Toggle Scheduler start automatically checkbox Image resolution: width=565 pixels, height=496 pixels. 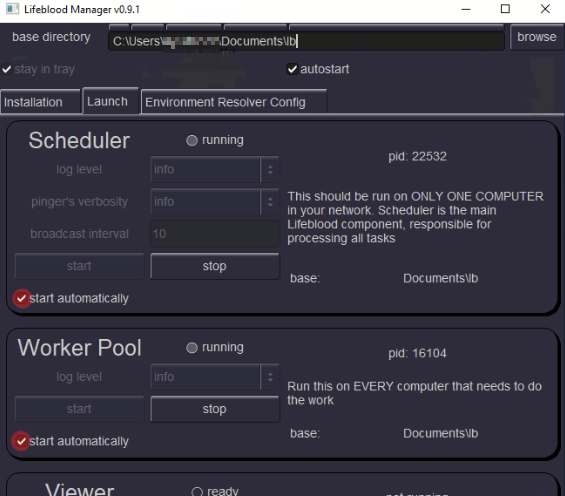click(x=21, y=298)
